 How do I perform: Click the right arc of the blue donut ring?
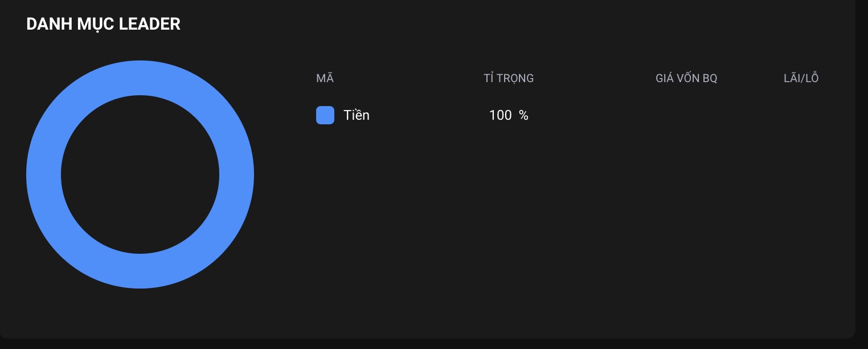point(237,174)
